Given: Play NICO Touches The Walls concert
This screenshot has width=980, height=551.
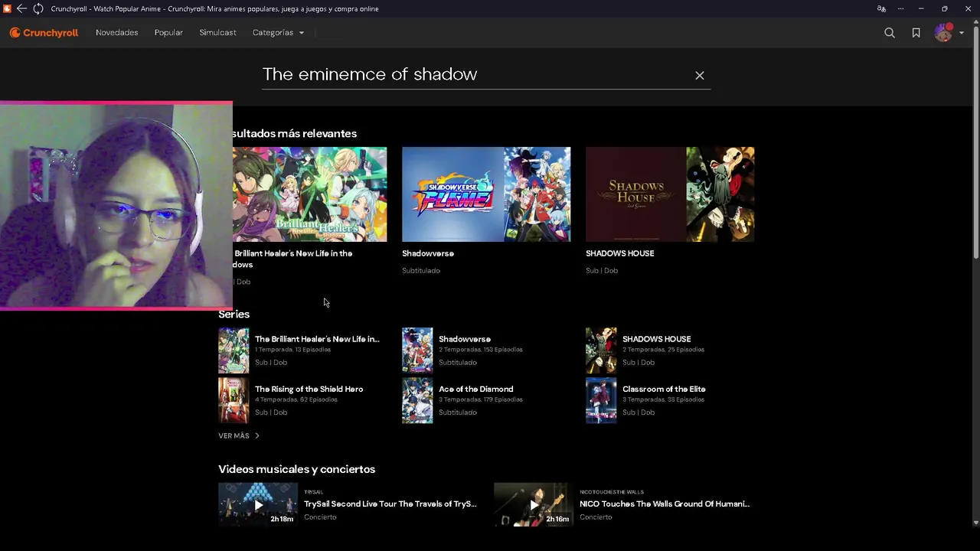Looking at the screenshot, I should point(534,504).
